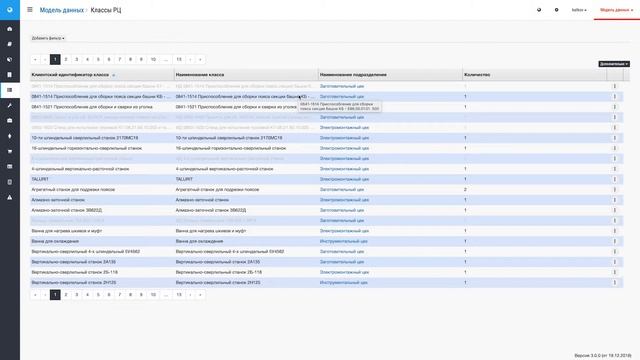
Task: Open row menu for Ванна для охлаждения
Action: [615, 241]
